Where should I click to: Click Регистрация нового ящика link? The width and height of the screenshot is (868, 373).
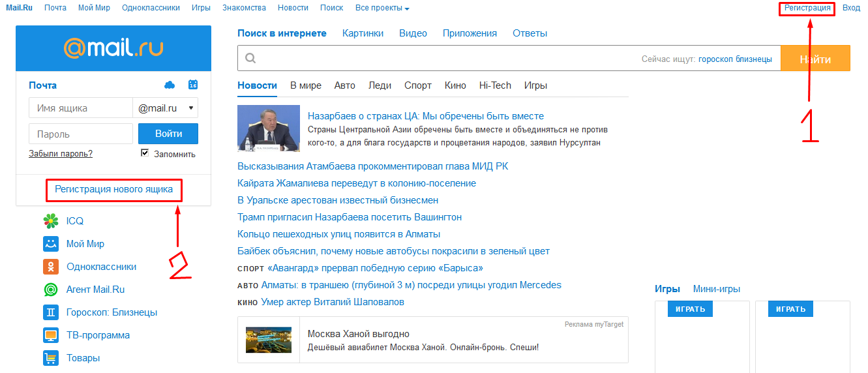point(114,189)
